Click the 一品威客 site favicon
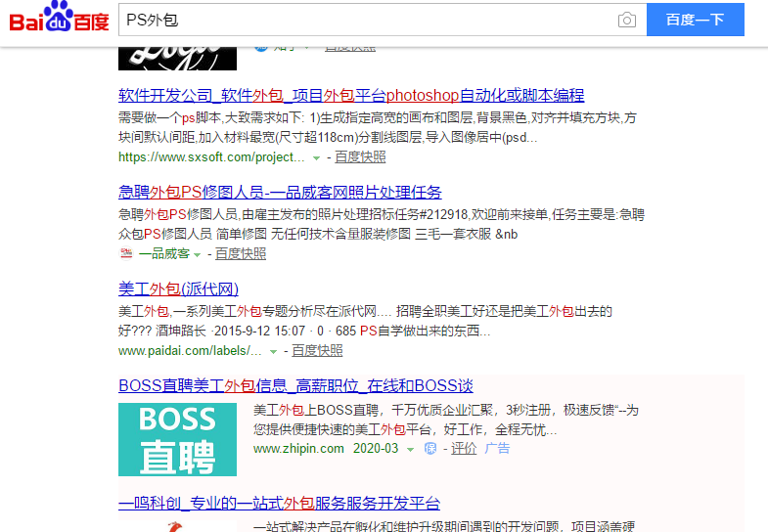 [126, 253]
